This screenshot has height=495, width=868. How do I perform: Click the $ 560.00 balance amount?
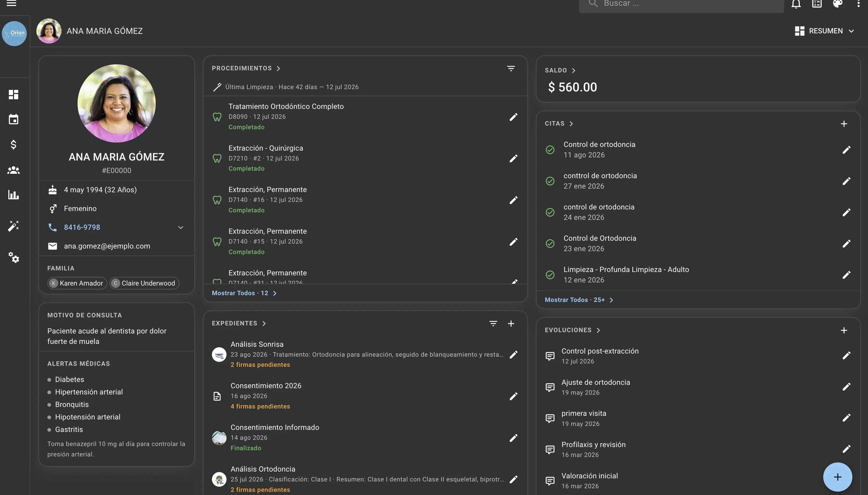pyautogui.click(x=573, y=87)
